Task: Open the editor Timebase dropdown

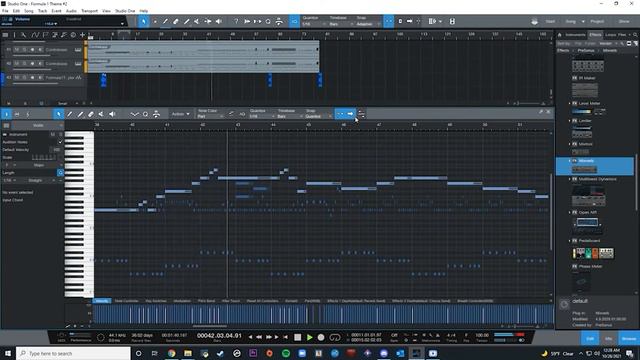Action: click(289, 116)
